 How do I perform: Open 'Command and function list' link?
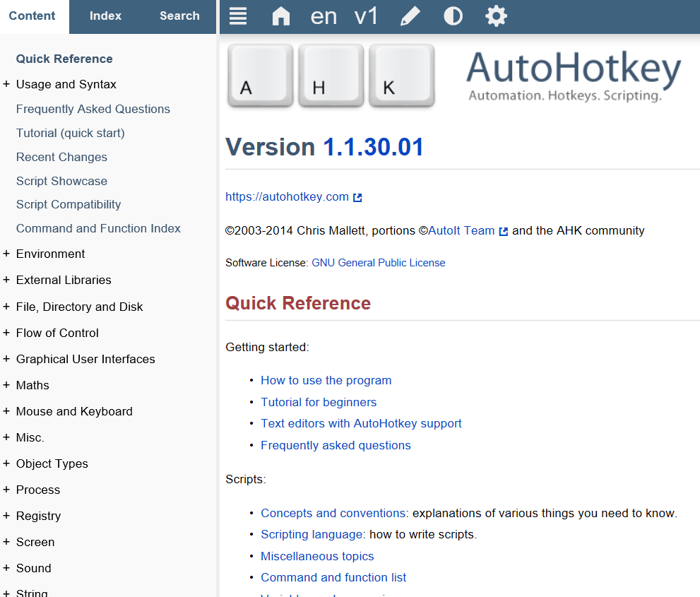333,578
